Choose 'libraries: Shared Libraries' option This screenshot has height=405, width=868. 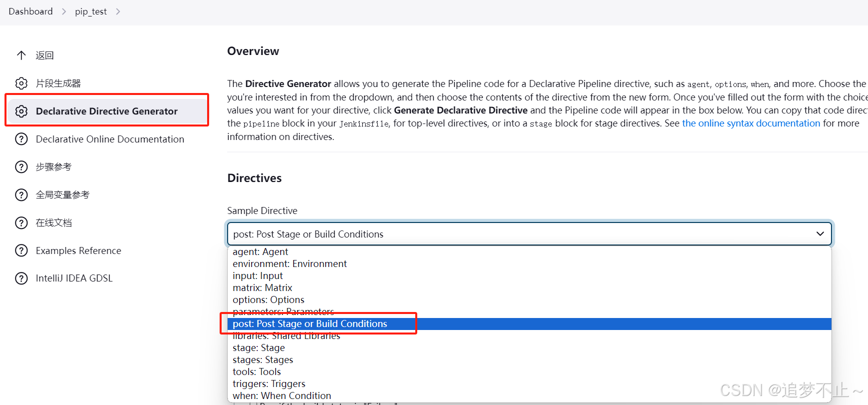pos(529,335)
